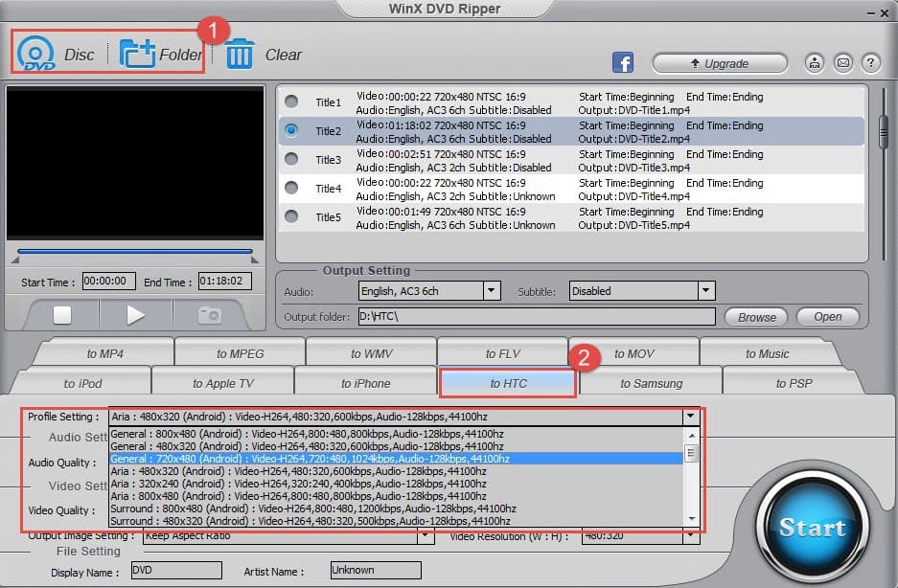The height and width of the screenshot is (588, 898).
Task: Open the Output Image Setting dropdown arrow
Action: coord(425,536)
